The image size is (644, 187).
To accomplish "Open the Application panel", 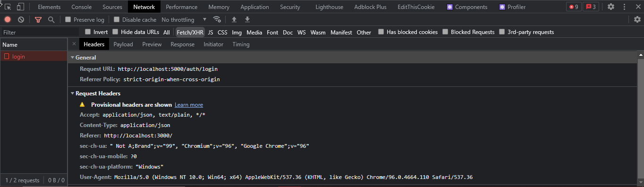I will click(x=254, y=7).
